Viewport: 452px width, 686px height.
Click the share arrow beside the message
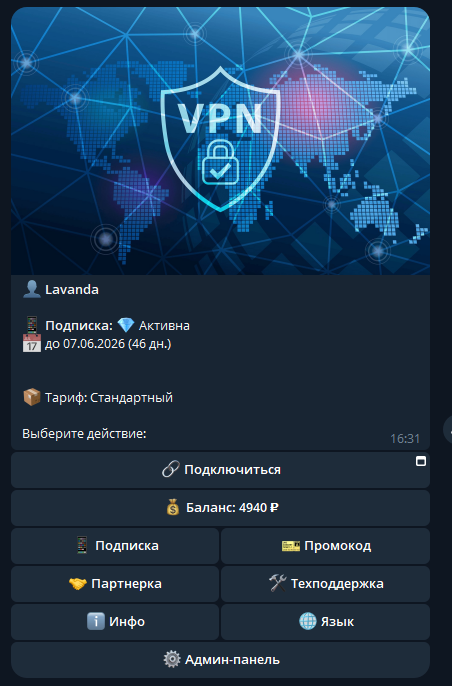click(x=448, y=430)
